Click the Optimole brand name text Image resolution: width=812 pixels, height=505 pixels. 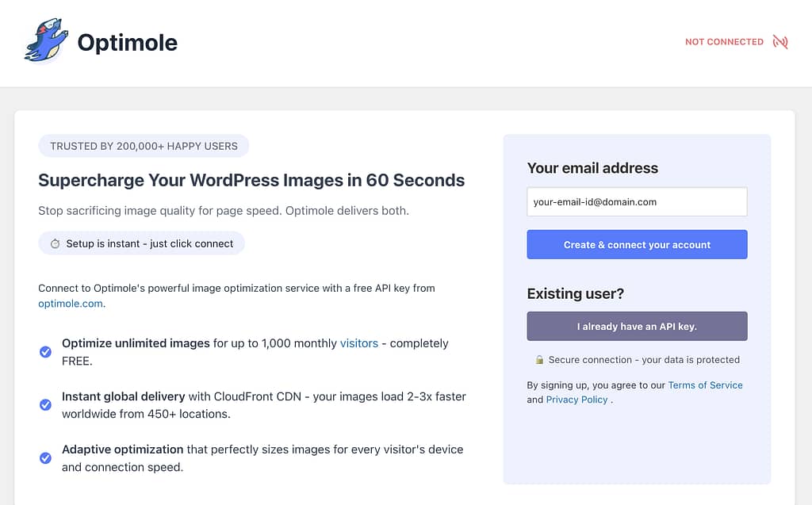click(x=128, y=43)
